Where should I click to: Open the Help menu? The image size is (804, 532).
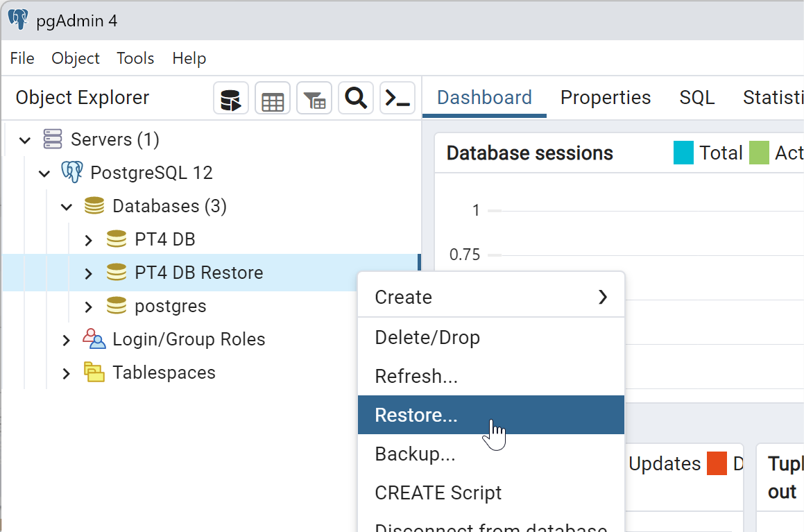[189, 58]
